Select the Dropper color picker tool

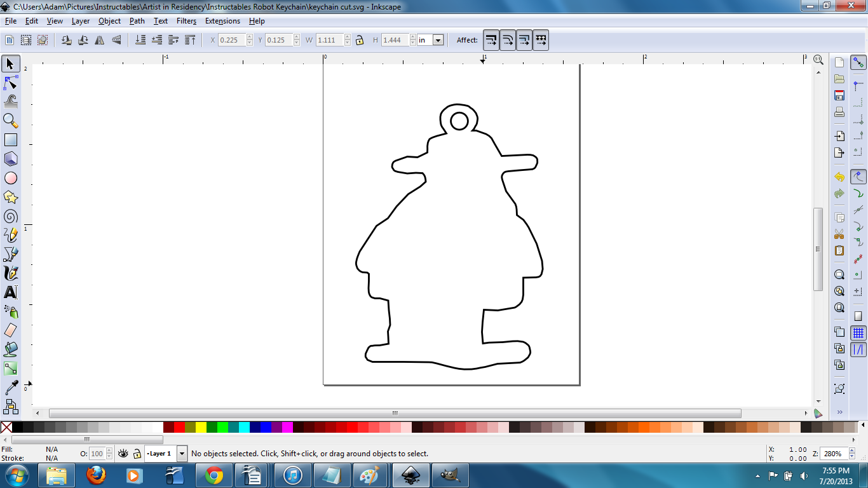click(x=10, y=388)
